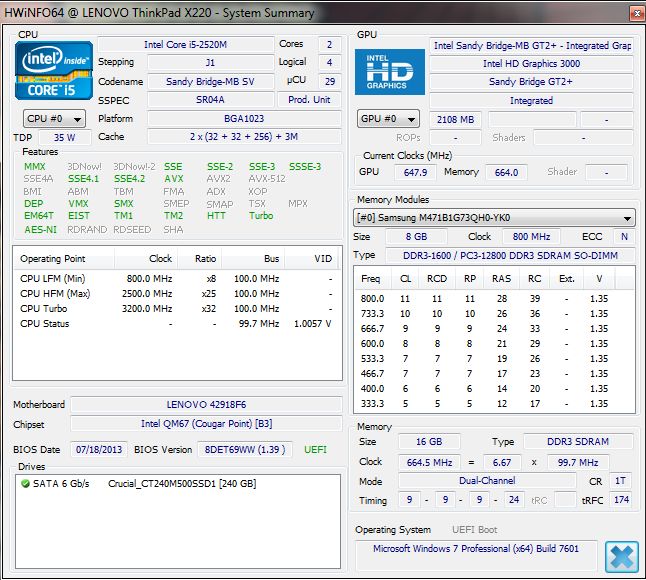The width and height of the screenshot is (646, 580).
Task: Click the memory type DDR3 SDRAM field
Action: point(578,442)
